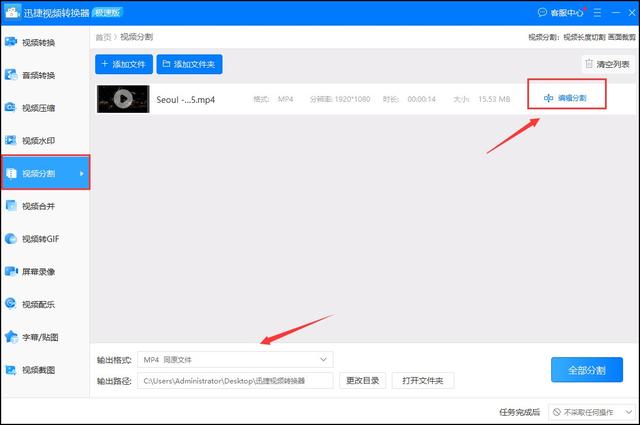Go to 视频水印 tool
This screenshot has height=425, width=640.
click(38, 141)
